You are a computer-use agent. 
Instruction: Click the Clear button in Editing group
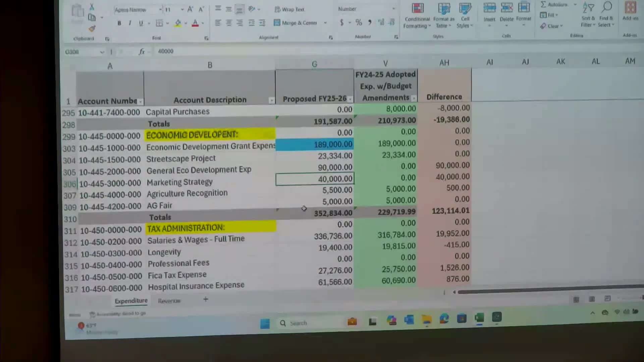[551, 26]
